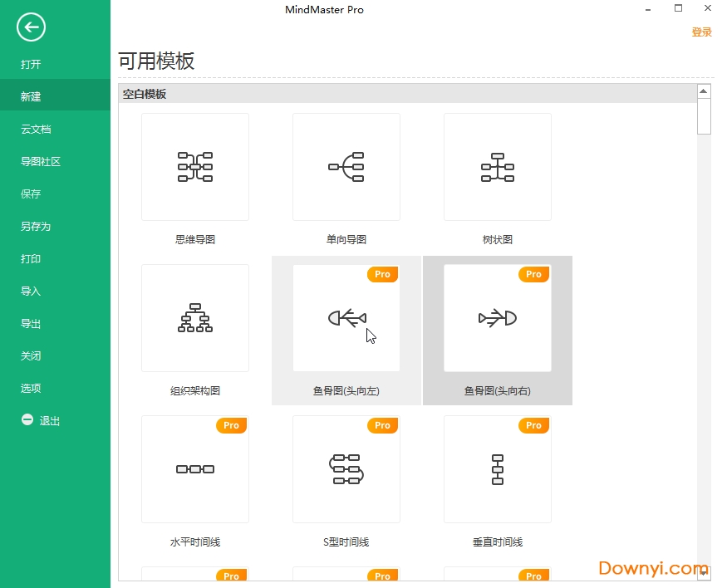The width and height of the screenshot is (722, 588).
Task: Click the 思维导图 label text
Action: click(195, 239)
